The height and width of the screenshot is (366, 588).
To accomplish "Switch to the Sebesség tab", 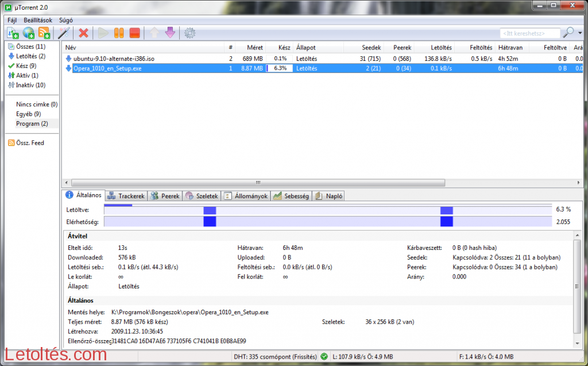I will pos(291,196).
